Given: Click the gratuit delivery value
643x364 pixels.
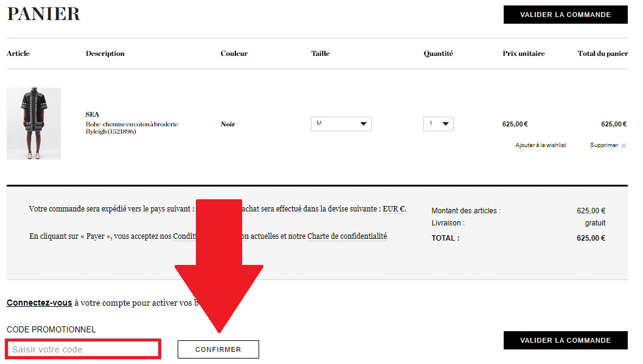Looking at the screenshot, I should 595,223.
